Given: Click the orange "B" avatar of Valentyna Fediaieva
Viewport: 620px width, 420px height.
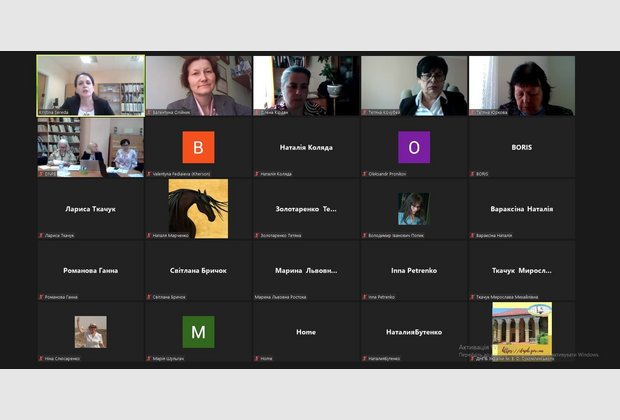Looking at the screenshot, I should pyautogui.click(x=197, y=147).
